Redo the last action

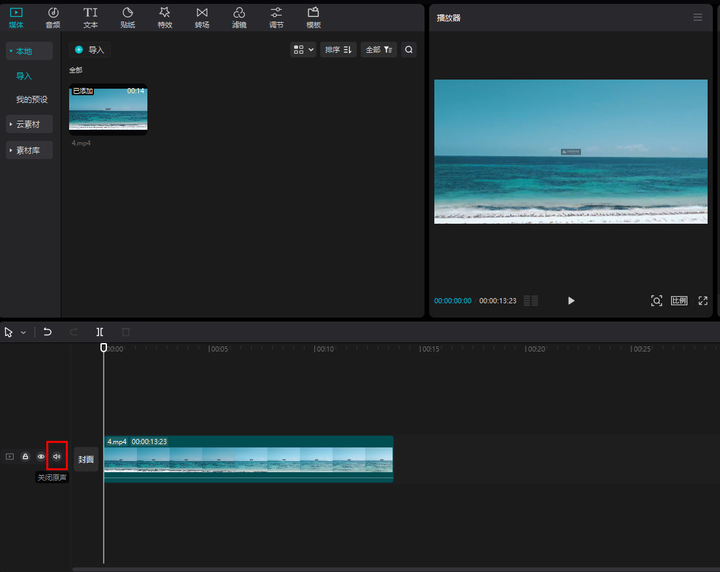click(x=73, y=332)
